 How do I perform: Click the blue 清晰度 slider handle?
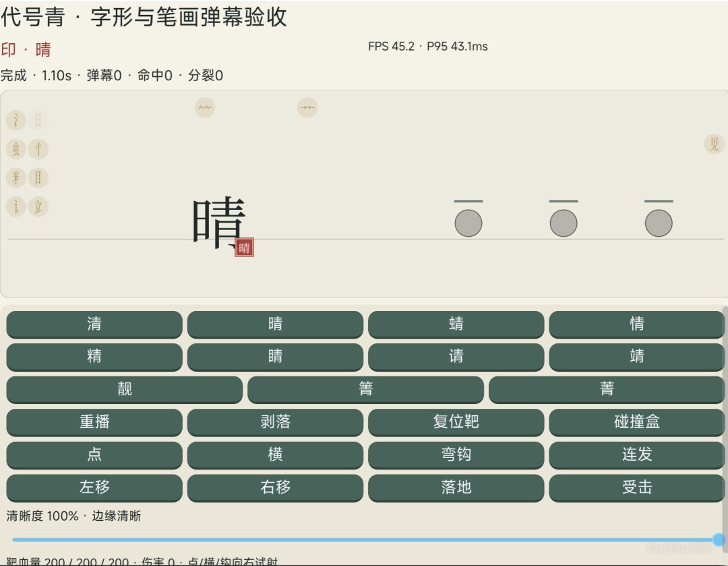719,540
